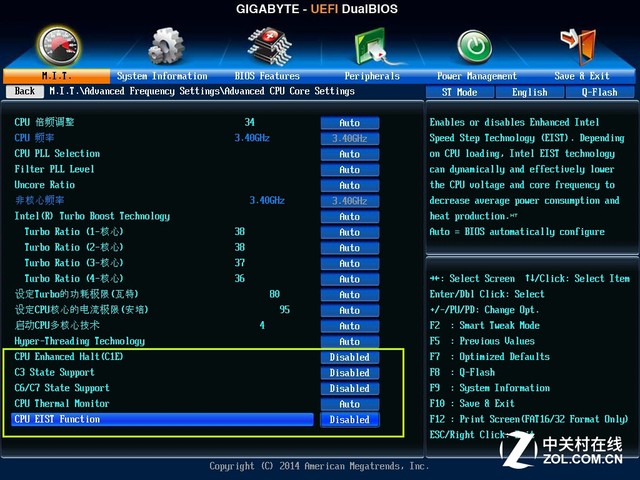The height and width of the screenshot is (480, 640).
Task: Open the Save & Exit tab
Action: pos(582,76)
